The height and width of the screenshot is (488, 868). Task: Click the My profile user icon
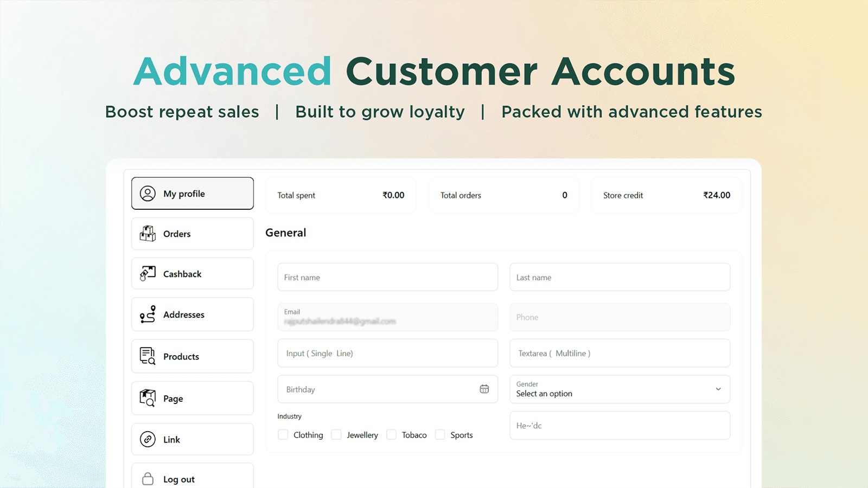click(x=147, y=194)
